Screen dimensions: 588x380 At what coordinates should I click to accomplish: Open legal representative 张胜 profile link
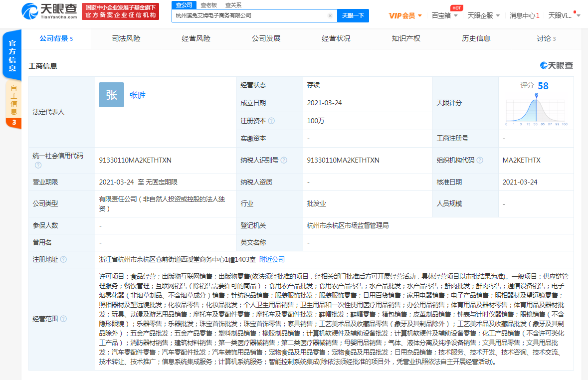(x=137, y=95)
